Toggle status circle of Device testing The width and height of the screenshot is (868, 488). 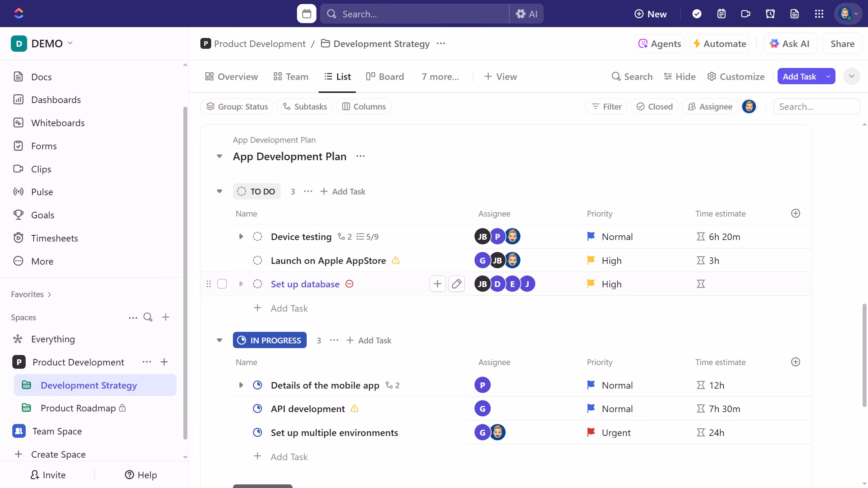pos(258,236)
